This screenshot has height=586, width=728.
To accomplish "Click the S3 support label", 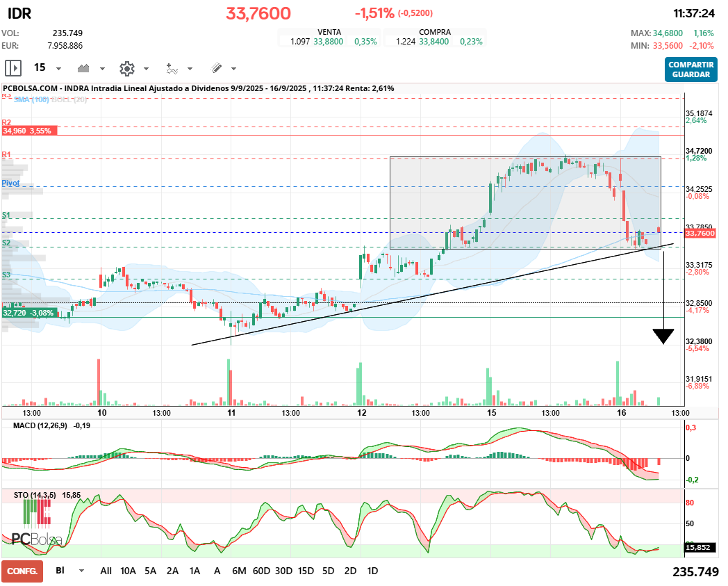I will pyautogui.click(x=6, y=275).
